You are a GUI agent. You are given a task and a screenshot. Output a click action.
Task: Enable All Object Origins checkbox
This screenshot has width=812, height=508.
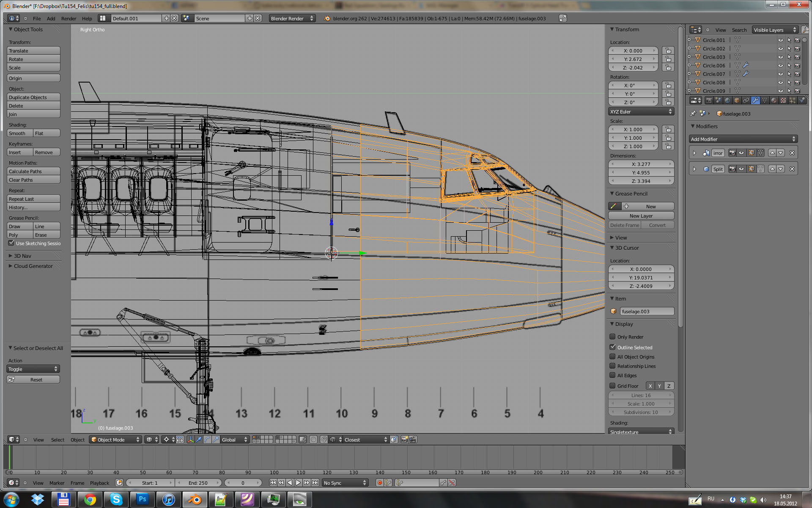click(x=612, y=357)
